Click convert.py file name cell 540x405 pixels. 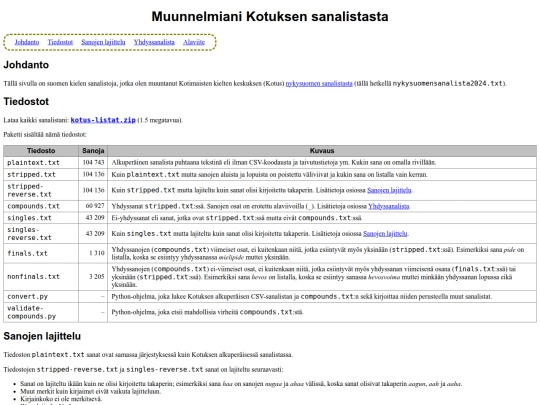click(41, 296)
